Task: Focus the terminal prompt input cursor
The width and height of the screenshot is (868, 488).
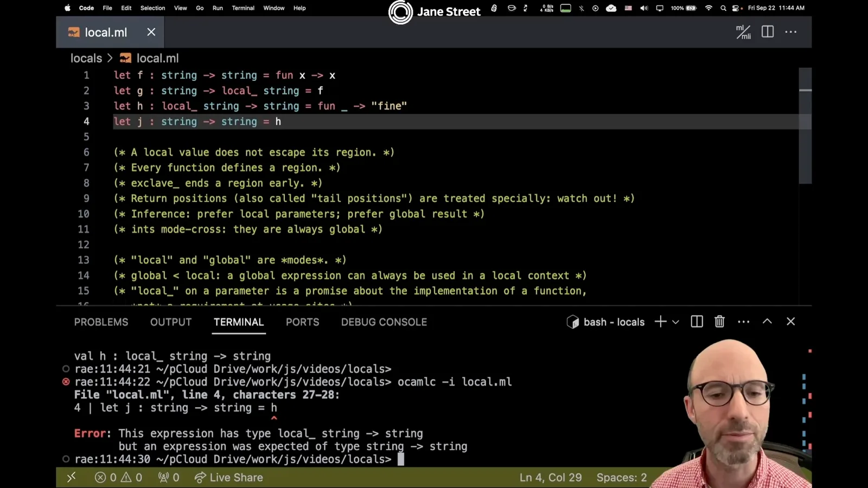Action: click(401, 459)
